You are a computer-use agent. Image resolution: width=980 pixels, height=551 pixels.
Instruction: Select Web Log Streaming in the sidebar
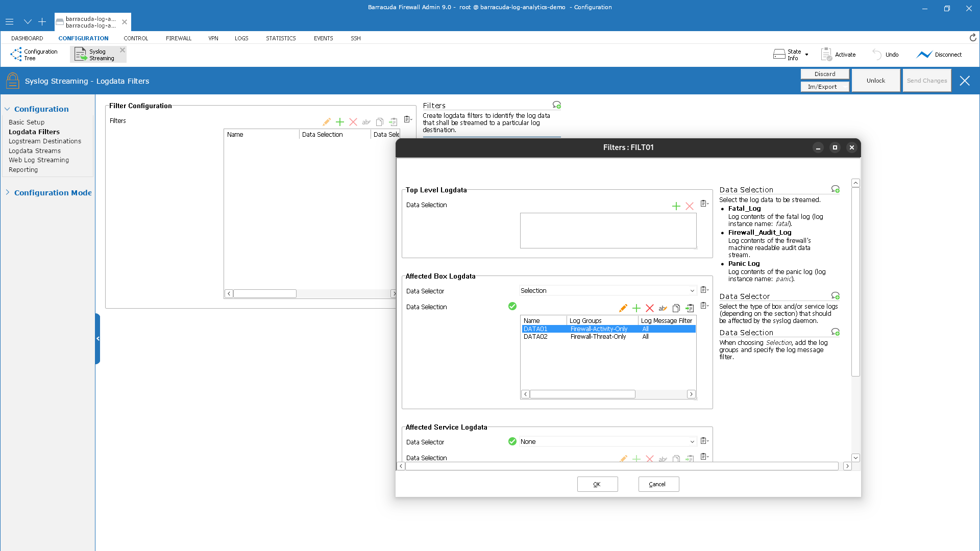(x=39, y=160)
